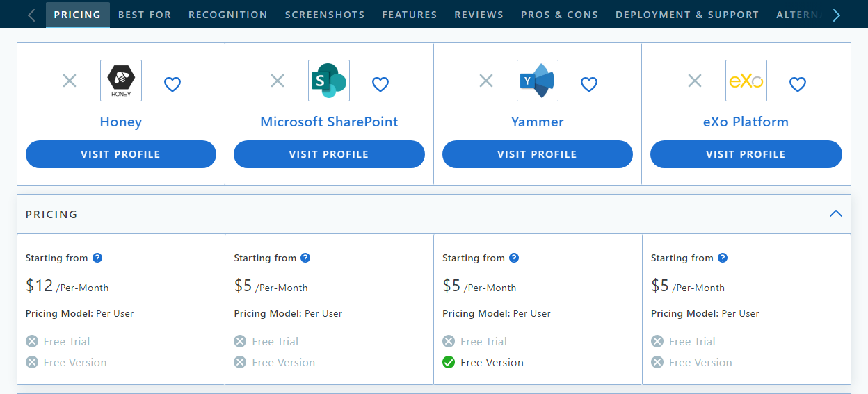Visit Honey's profile button
868x394 pixels.
point(121,154)
